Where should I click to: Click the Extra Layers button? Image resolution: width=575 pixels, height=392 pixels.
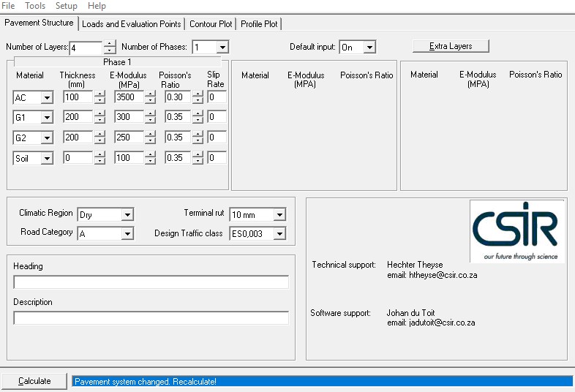pos(451,46)
